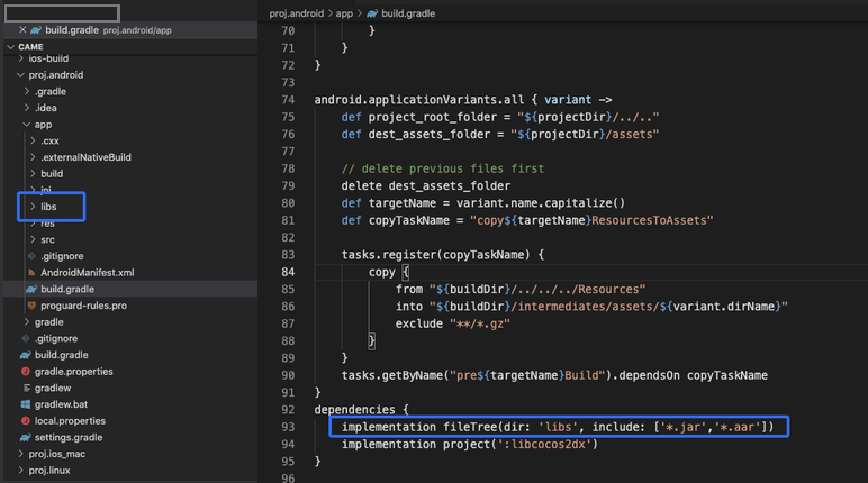Collapse the CAME explorer section
Screen dimensions: 868x483
click(x=11, y=47)
